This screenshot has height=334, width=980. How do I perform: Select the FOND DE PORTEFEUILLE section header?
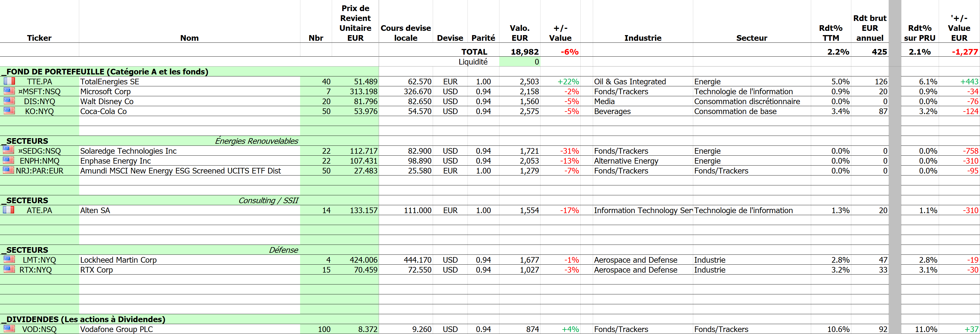(x=189, y=71)
